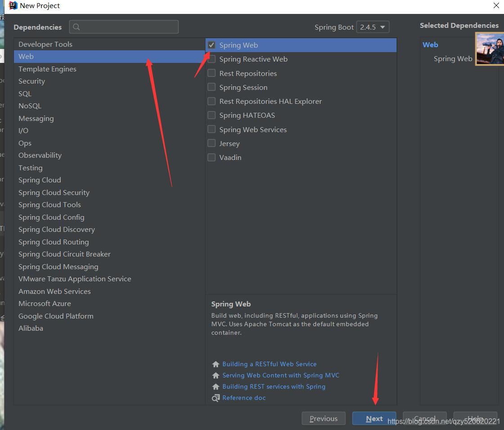Open Building a RESTful Web Service link

[269, 364]
